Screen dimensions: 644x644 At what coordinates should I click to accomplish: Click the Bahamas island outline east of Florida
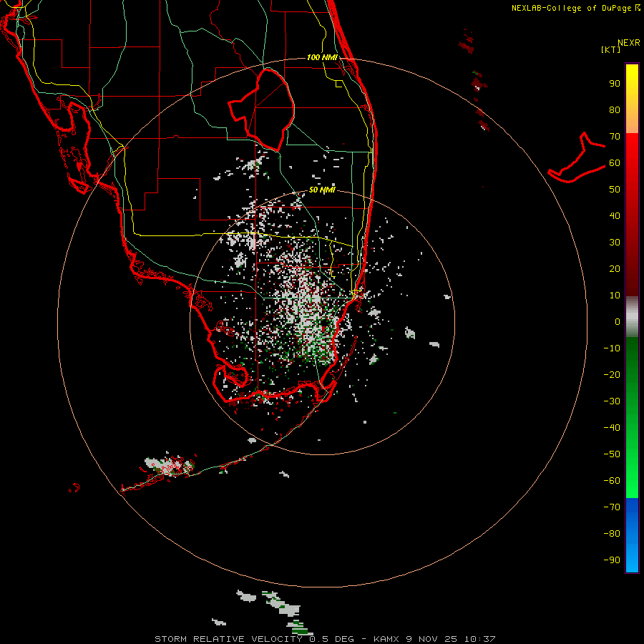tap(577, 157)
